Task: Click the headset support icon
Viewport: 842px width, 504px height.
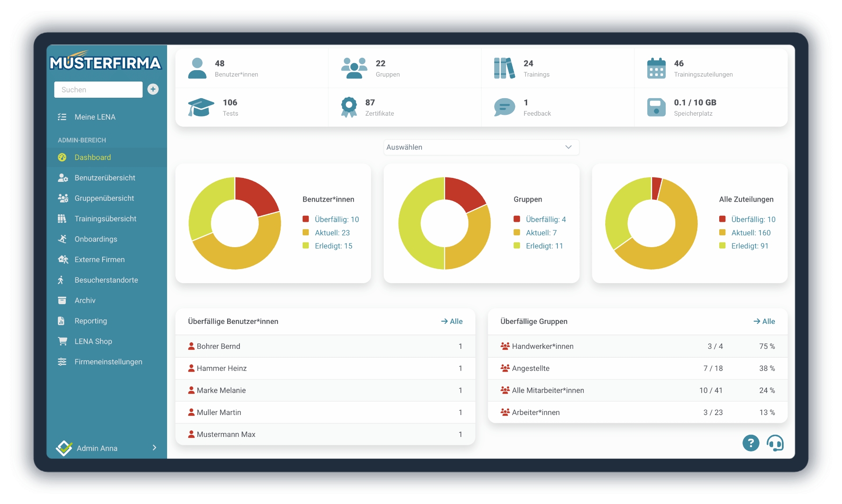Action: [775, 443]
